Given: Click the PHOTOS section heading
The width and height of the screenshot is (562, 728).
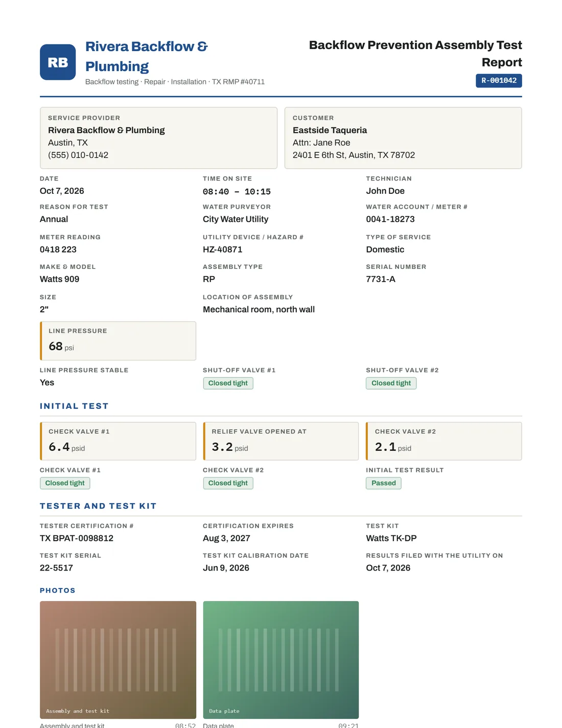Looking at the screenshot, I should (58, 590).
